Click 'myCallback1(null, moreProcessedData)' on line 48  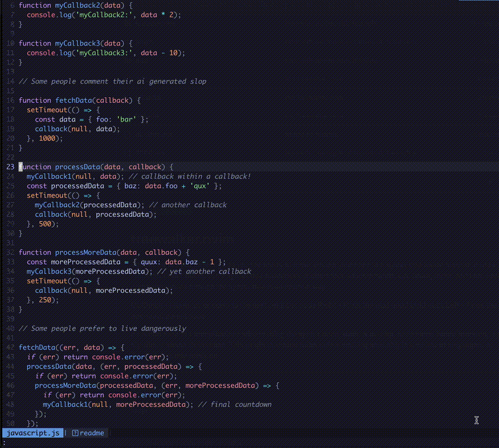116,405
